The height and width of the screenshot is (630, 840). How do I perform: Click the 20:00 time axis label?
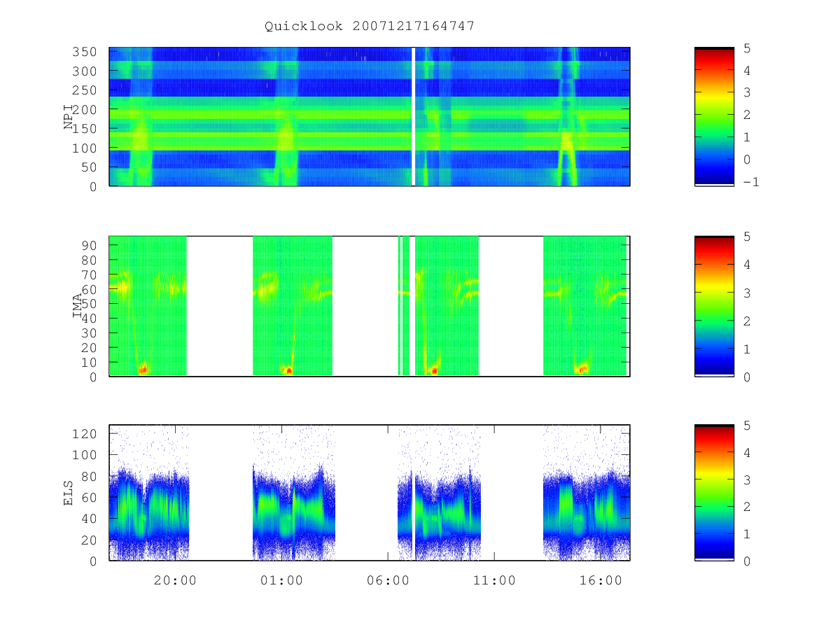tap(175, 580)
